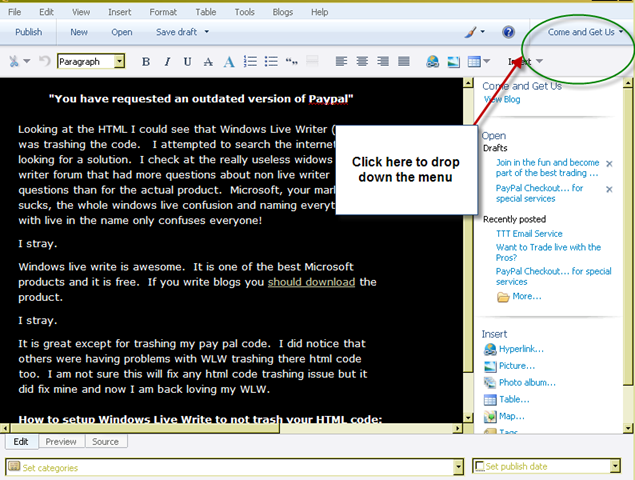This screenshot has height=480, width=635.
Task: Switch to the Source tab
Action: (105, 442)
